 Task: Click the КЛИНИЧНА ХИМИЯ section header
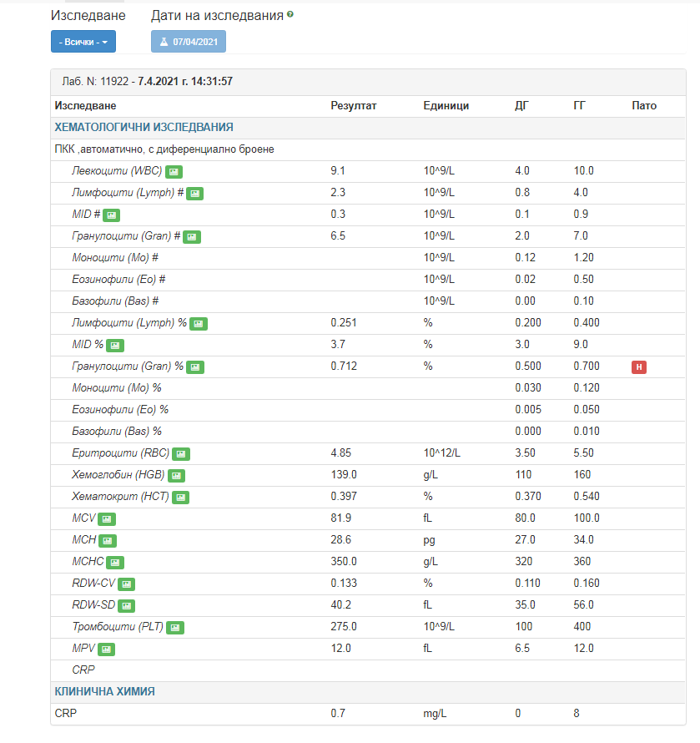coord(104,692)
